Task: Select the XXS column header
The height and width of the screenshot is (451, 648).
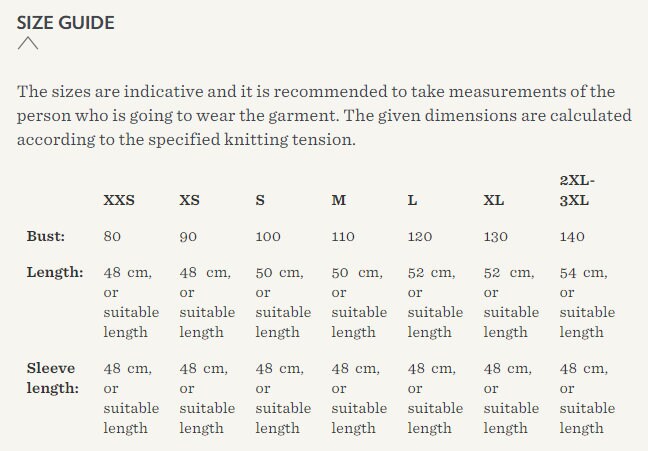Action: [119, 200]
